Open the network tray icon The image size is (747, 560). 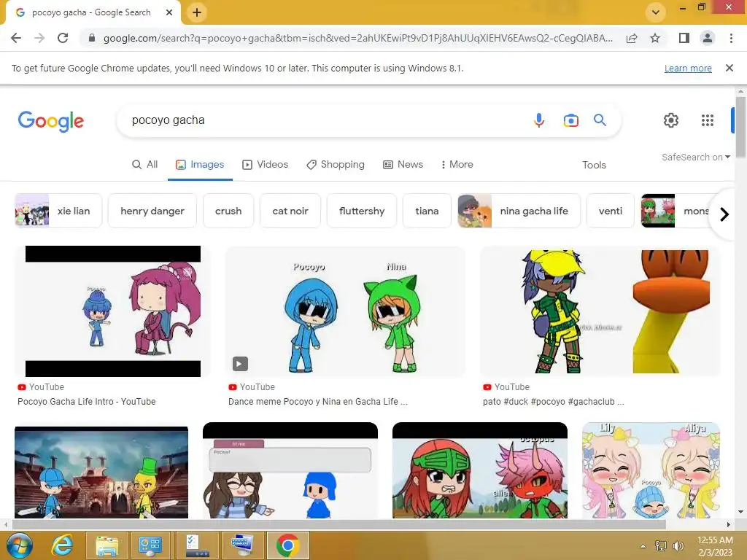pyautogui.click(x=661, y=545)
